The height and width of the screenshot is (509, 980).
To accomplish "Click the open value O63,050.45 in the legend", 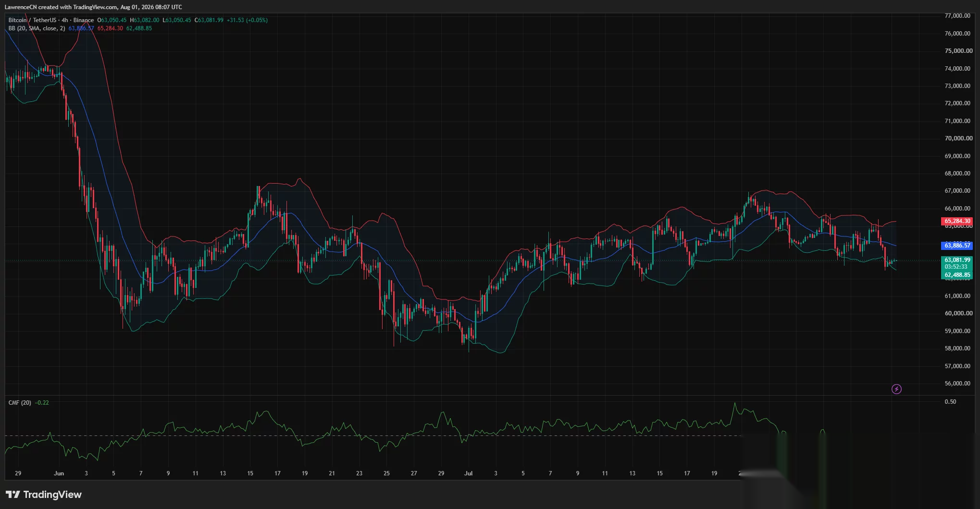I will 112,20.
